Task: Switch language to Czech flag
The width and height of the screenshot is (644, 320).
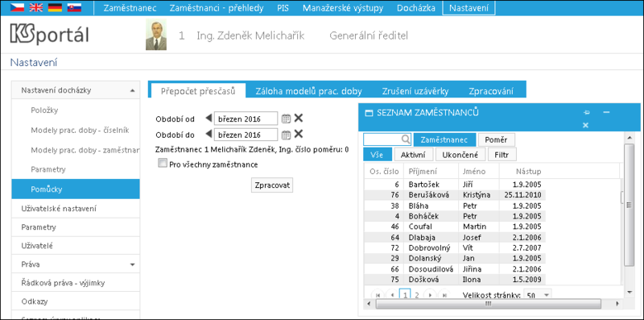Action: click(x=16, y=7)
